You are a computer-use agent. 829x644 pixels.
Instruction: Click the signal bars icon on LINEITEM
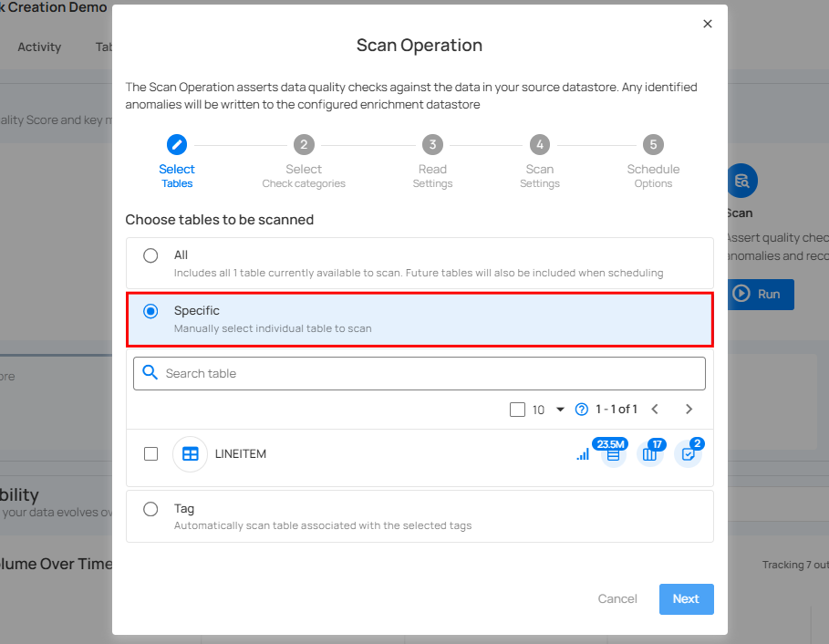pyautogui.click(x=583, y=454)
